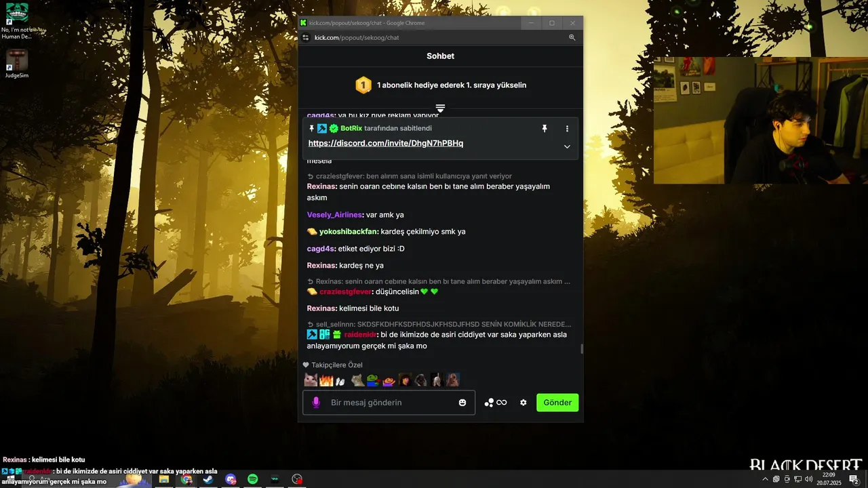Collapse pinned message with chevron arrow
Viewport: 868px width, 488px height.
click(567, 146)
